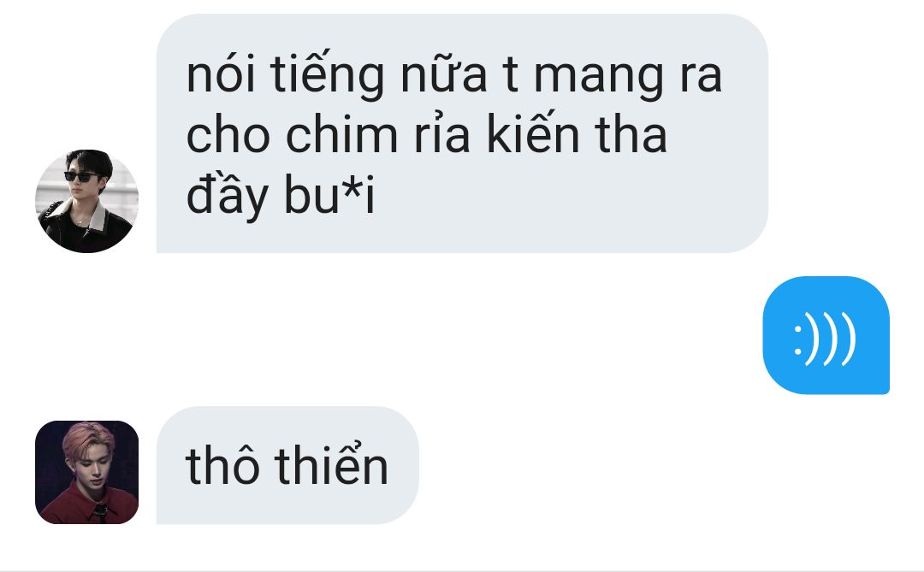924x572 pixels.
Task: Click the smiley colon in the blue bubble
Action: [798, 340]
